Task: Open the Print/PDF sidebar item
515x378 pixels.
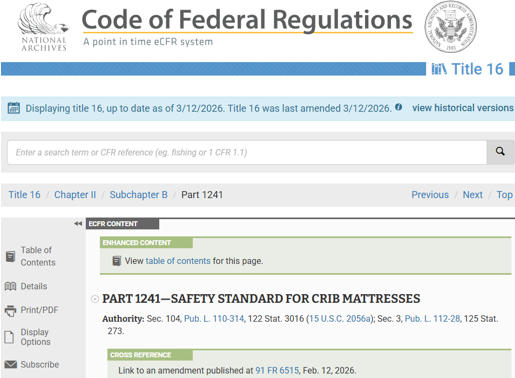Action: 39,310
